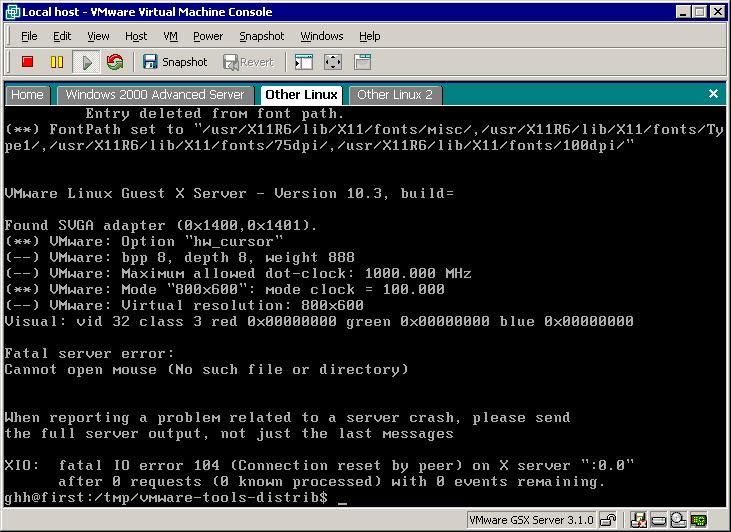Minimize the VMware console window
This screenshot has height=532, width=731.
click(x=683, y=12)
